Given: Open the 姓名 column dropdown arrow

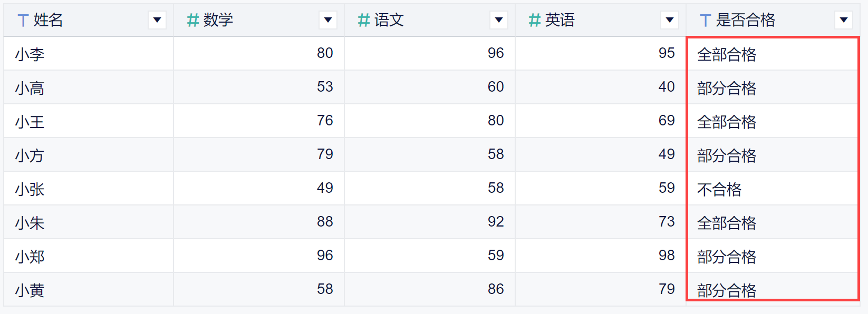Looking at the screenshot, I should (157, 21).
